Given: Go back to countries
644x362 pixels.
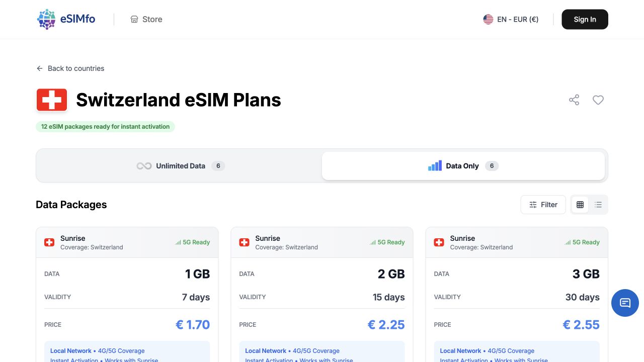Looking at the screenshot, I should tap(70, 68).
